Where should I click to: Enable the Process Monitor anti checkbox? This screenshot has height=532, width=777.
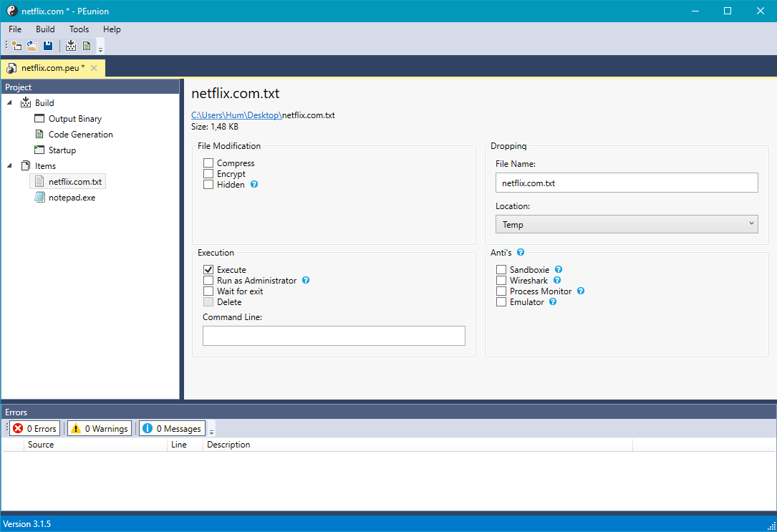(501, 291)
